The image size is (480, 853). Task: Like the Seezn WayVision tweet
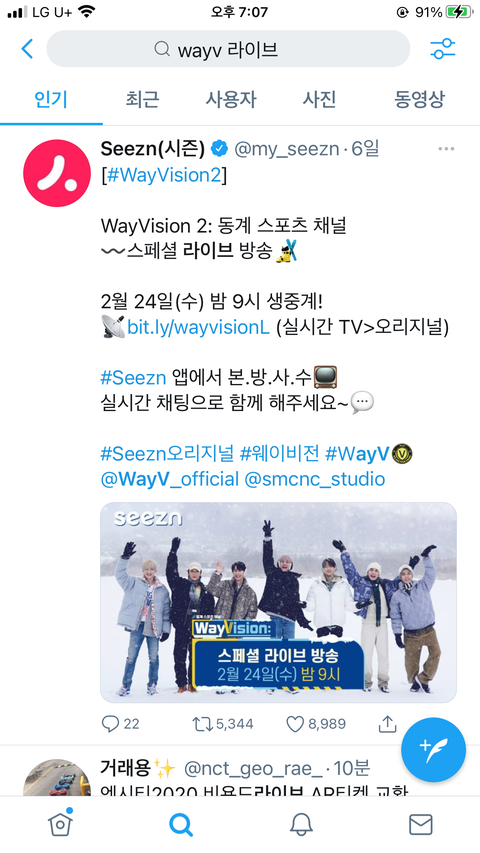point(294,724)
